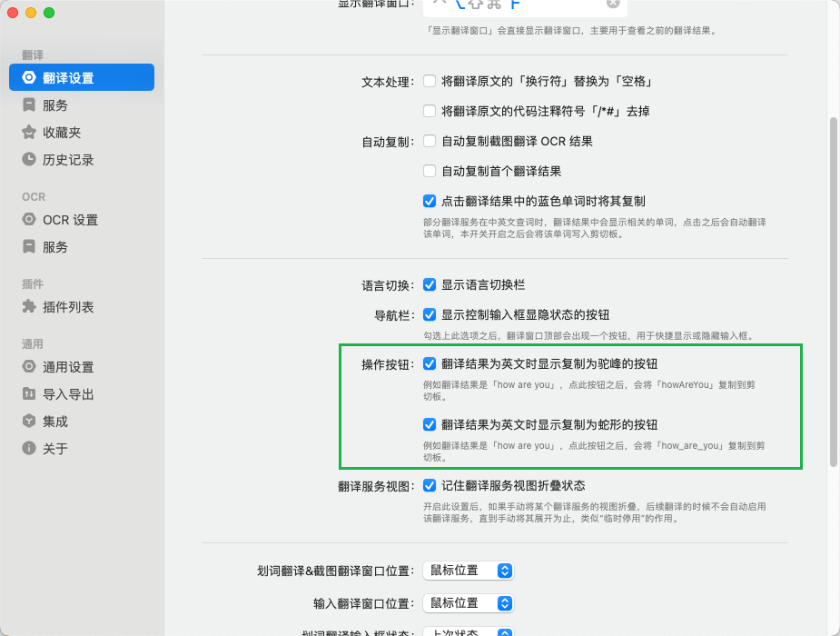840x636 pixels.
Task: Click the gear icon for 通用设置
Action: tap(29, 366)
